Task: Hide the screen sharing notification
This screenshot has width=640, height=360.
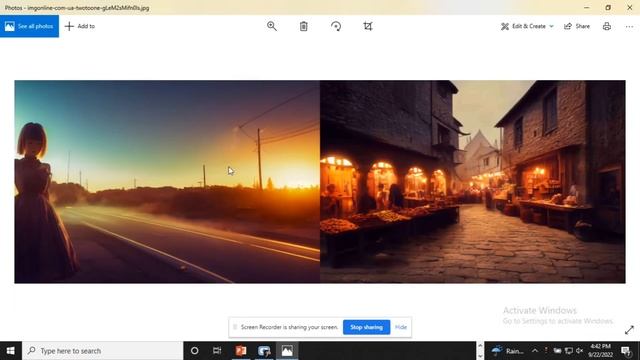Action: [x=401, y=327]
